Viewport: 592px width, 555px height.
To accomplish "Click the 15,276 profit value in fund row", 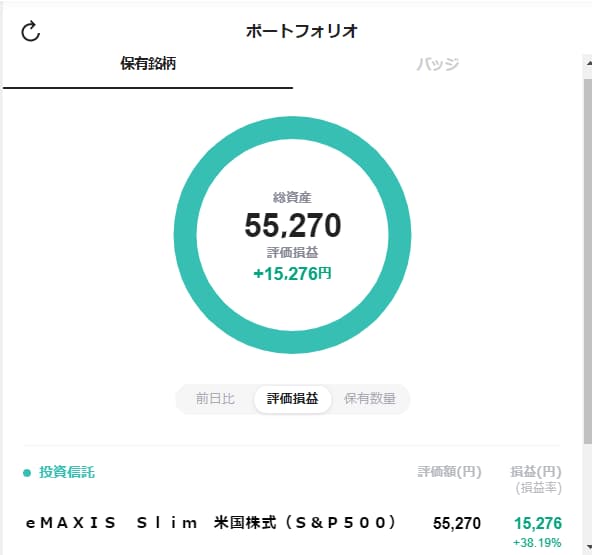I will tap(538, 523).
